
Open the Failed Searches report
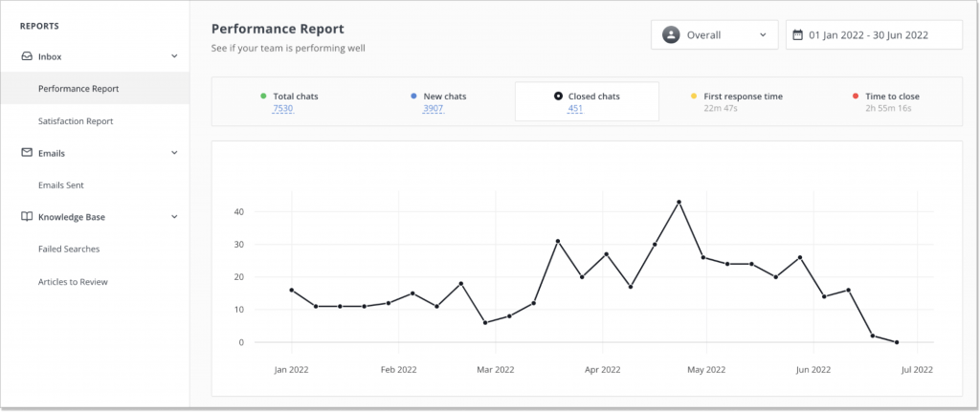[69, 249]
